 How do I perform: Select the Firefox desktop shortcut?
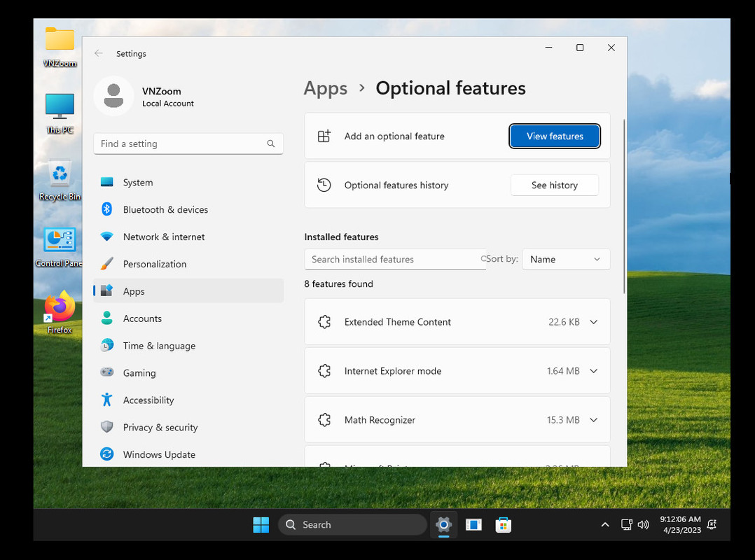point(60,313)
